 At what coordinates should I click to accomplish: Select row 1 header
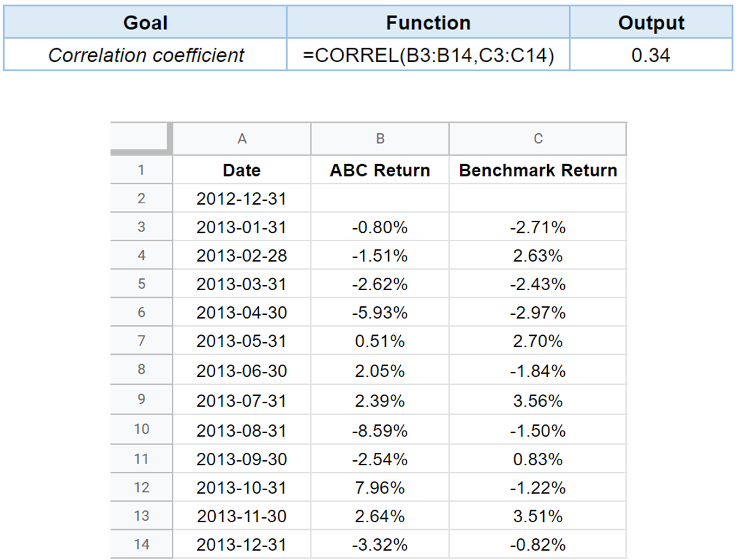click(141, 170)
